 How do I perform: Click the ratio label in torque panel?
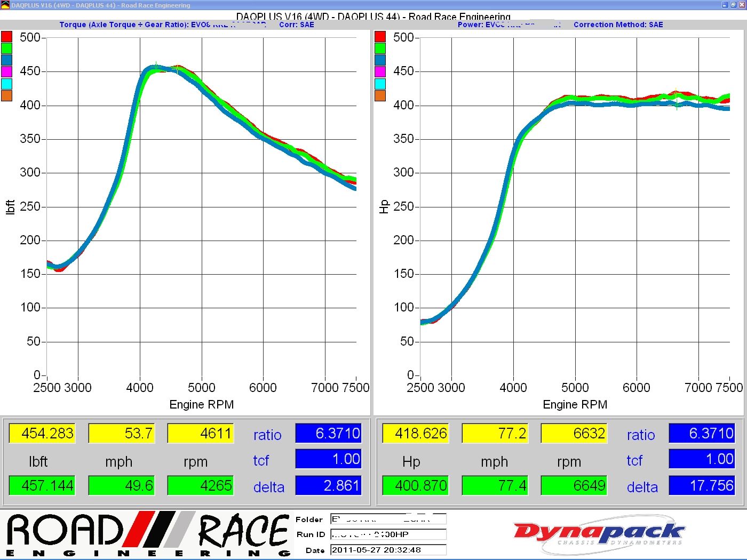coord(267,435)
